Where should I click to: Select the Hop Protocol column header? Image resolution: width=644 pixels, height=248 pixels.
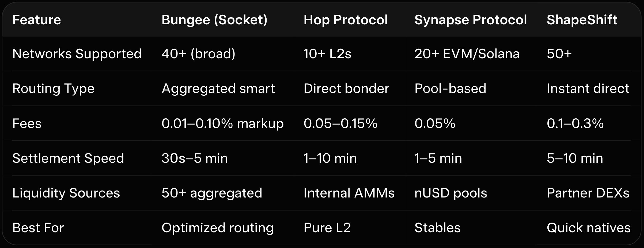[346, 20]
